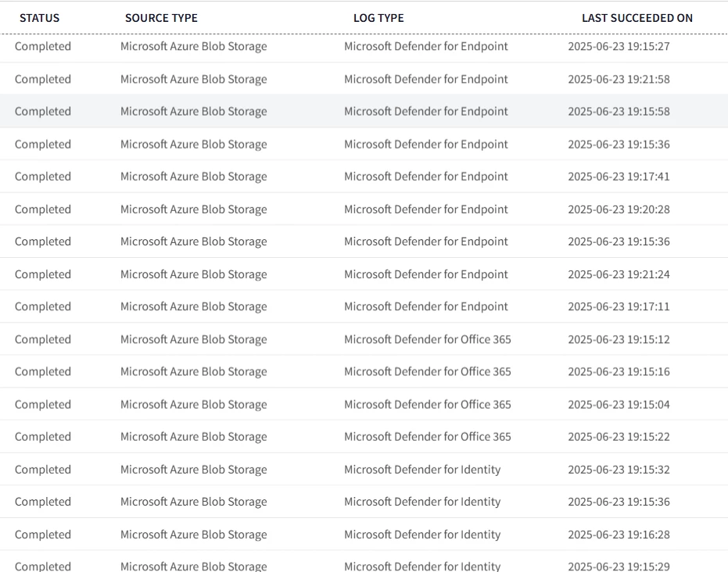Screen dimensions: 728x572
Task: Sort by LAST SUCCEEDED ON column header
Action: 637,18
